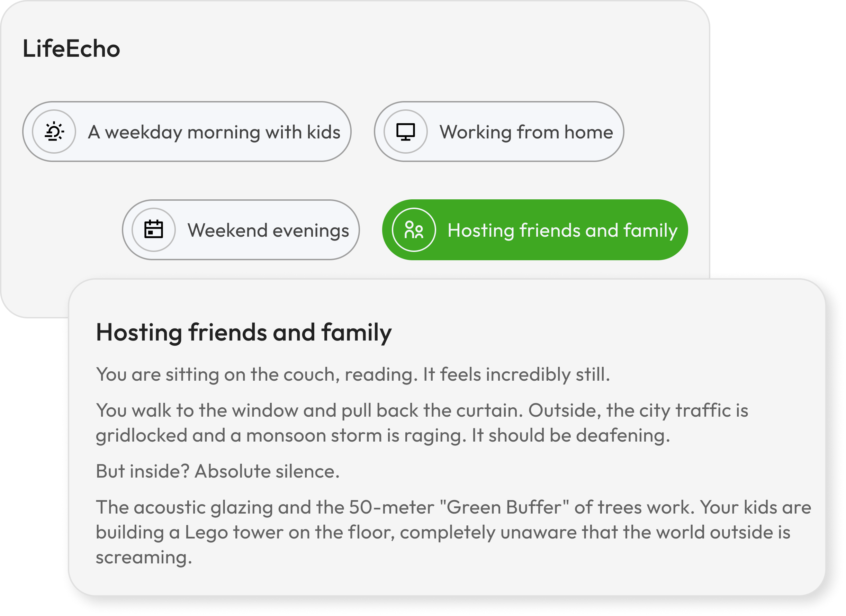
Task: Click the words "Lego tower" in the text
Action: [x=234, y=533]
